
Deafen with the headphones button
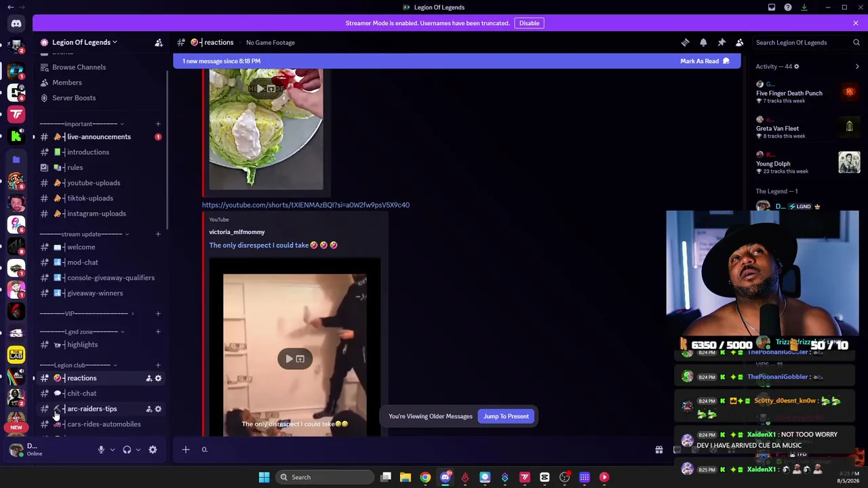127,449
